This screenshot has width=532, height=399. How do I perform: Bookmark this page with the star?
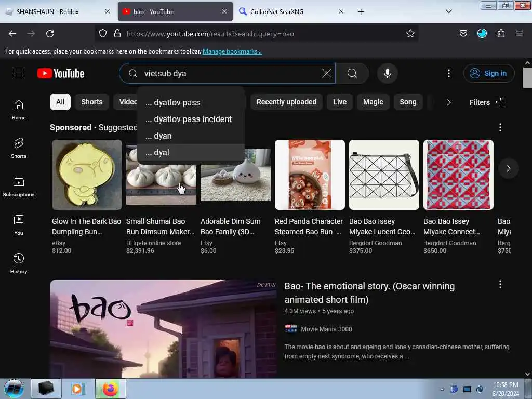click(x=410, y=34)
